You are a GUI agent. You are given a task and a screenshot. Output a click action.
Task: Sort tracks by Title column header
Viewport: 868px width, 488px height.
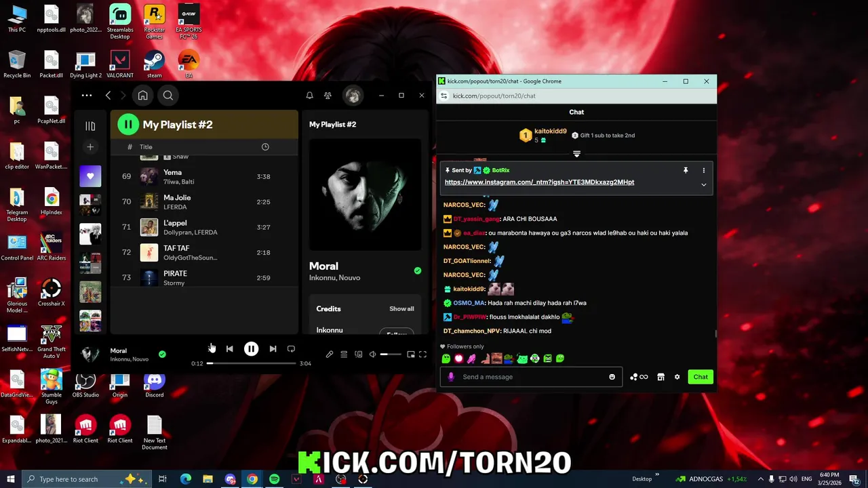146,147
